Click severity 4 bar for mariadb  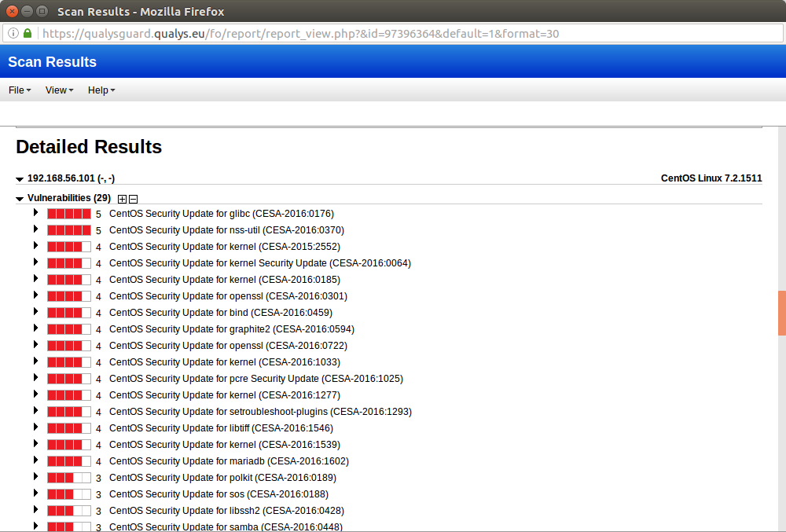click(x=69, y=461)
